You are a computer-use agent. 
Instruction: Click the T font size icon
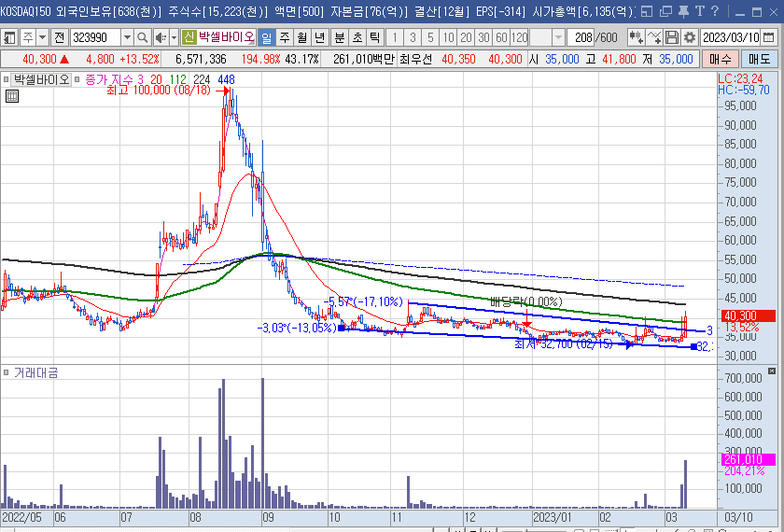(699, 11)
